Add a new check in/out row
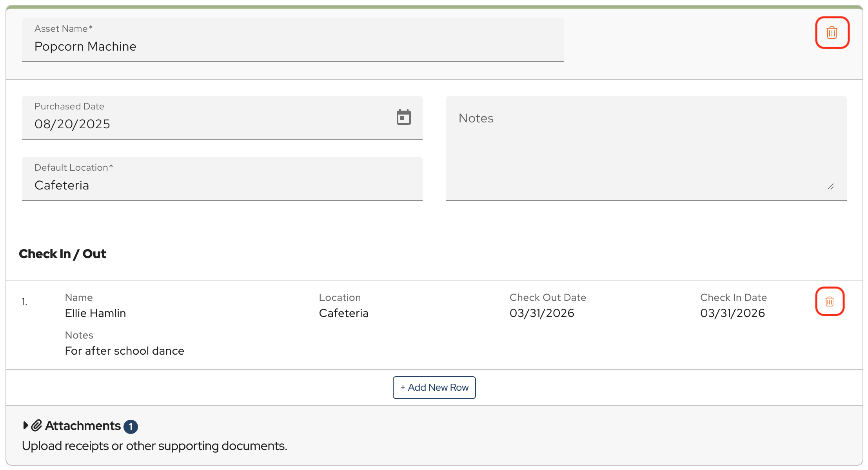 [434, 387]
